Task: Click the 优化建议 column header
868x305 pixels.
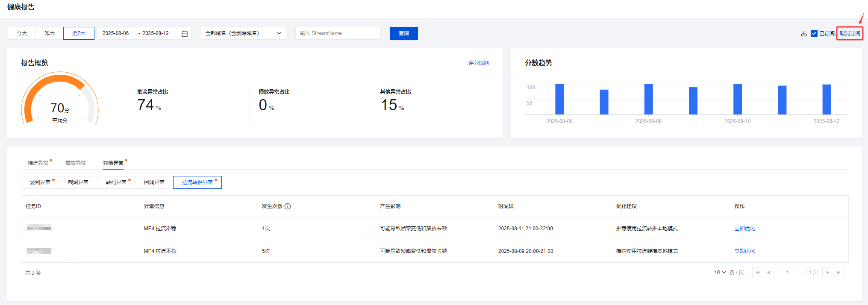Action: point(627,206)
